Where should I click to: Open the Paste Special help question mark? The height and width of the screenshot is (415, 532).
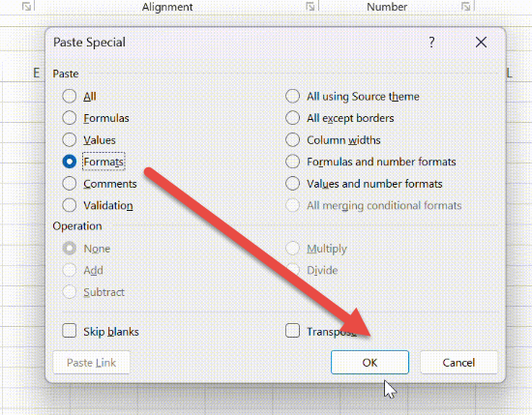pos(431,43)
